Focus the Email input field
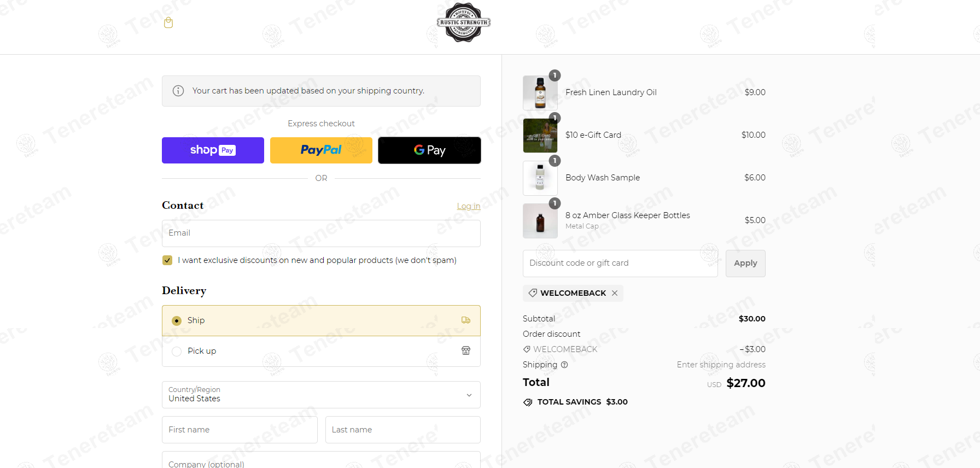980x468 pixels. click(x=321, y=233)
